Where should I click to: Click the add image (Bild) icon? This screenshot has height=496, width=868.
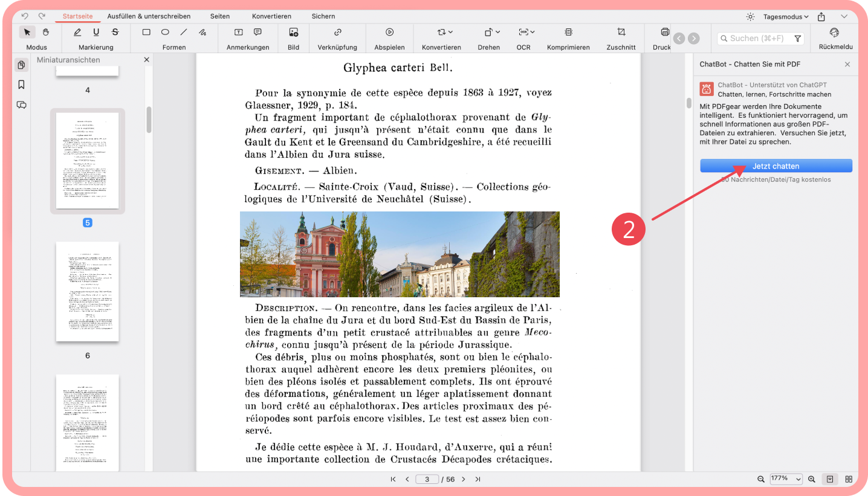click(x=293, y=32)
